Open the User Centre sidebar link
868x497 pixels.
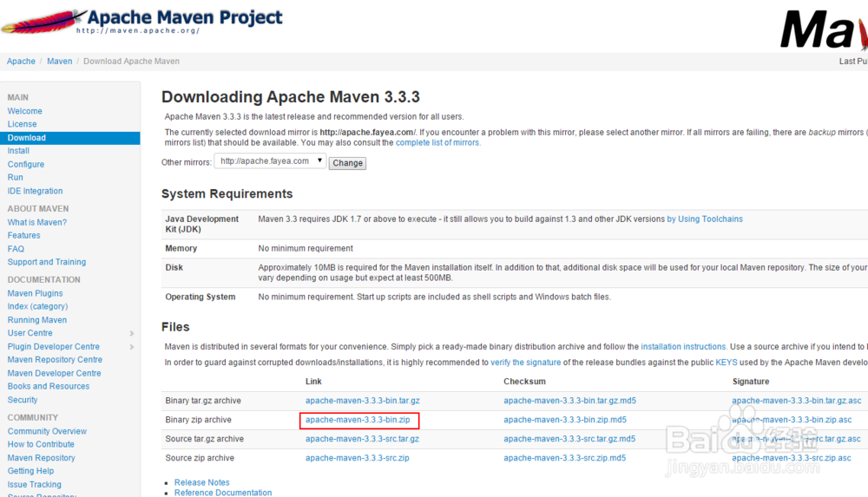pos(30,333)
